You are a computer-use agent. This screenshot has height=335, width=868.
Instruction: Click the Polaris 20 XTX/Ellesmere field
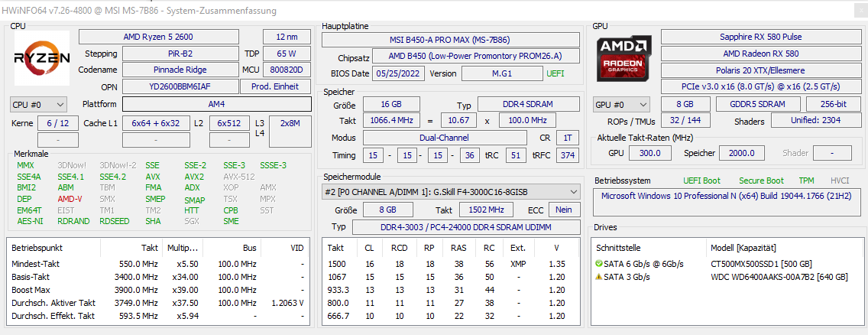(x=760, y=70)
